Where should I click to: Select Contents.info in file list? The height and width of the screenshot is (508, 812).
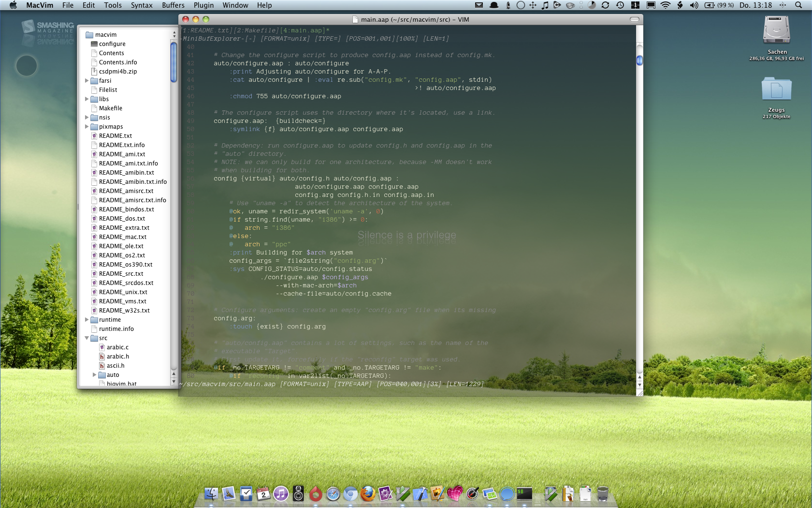click(x=118, y=62)
